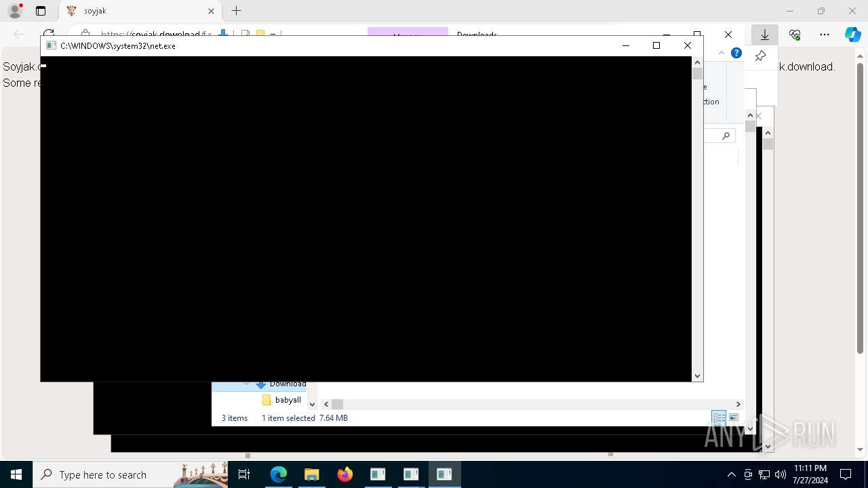Open Firefox from taskbar

click(x=345, y=474)
